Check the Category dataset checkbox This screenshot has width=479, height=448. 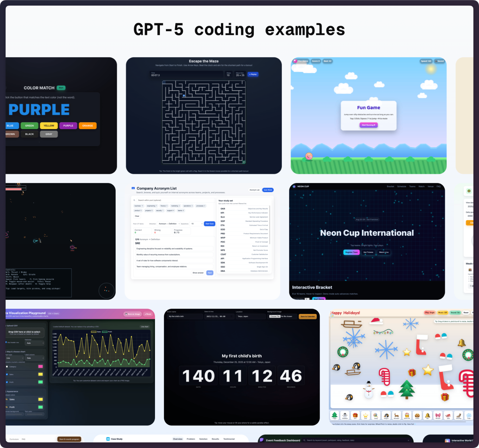click(x=7, y=367)
